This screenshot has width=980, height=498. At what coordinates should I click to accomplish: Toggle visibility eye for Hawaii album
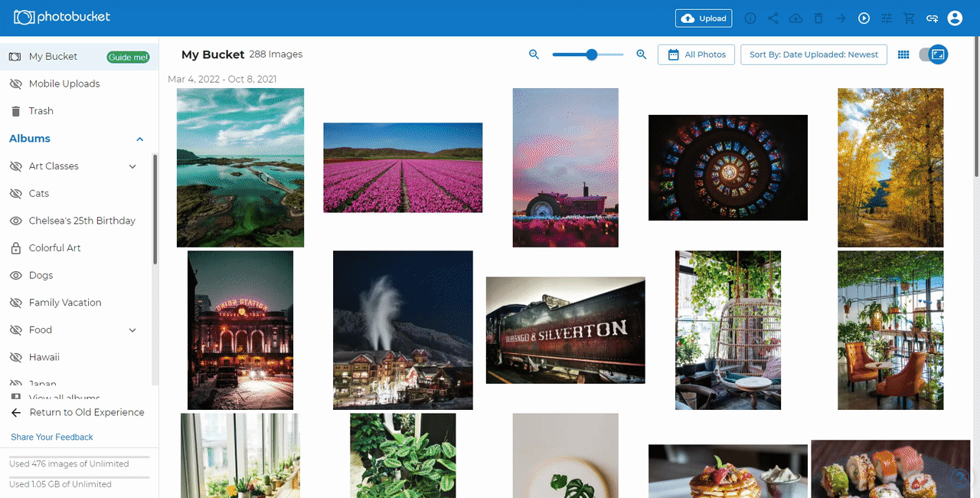tap(15, 358)
